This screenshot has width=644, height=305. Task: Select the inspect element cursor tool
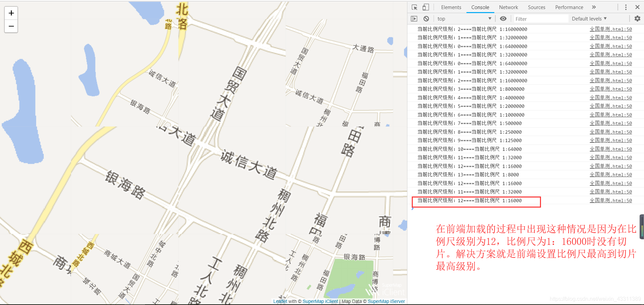click(x=414, y=7)
